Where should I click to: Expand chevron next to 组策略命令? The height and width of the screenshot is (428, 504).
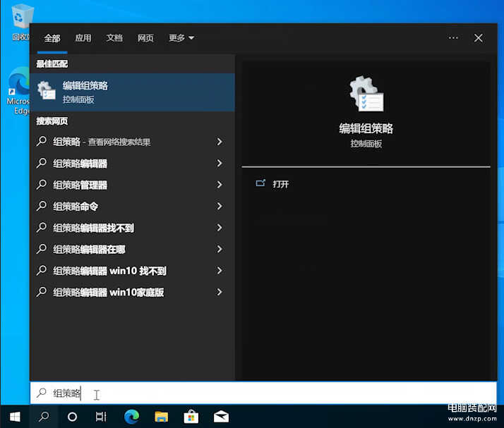coord(220,206)
